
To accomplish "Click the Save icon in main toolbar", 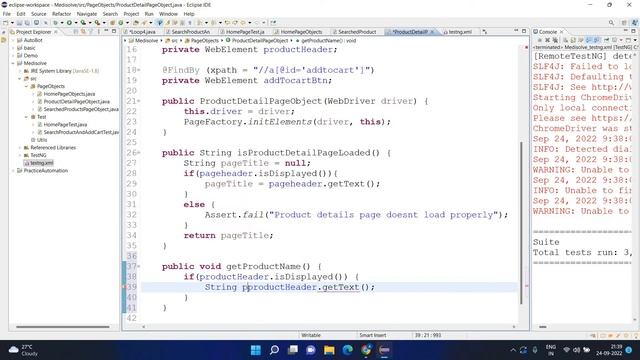I will (x=19, y=23).
